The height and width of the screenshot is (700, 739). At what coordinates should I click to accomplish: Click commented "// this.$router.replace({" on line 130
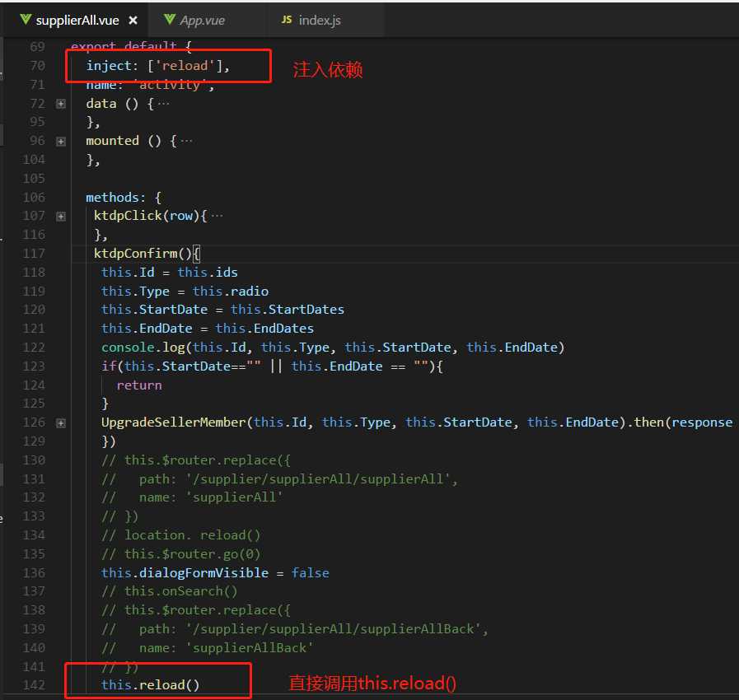196,460
